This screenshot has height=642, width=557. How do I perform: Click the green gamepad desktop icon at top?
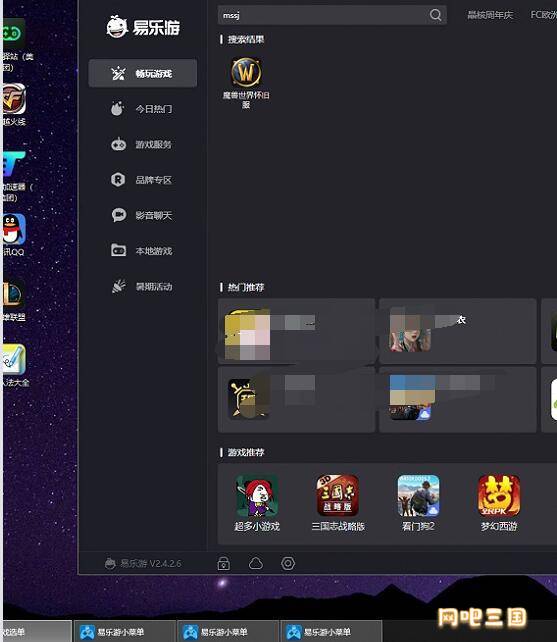click(13, 34)
